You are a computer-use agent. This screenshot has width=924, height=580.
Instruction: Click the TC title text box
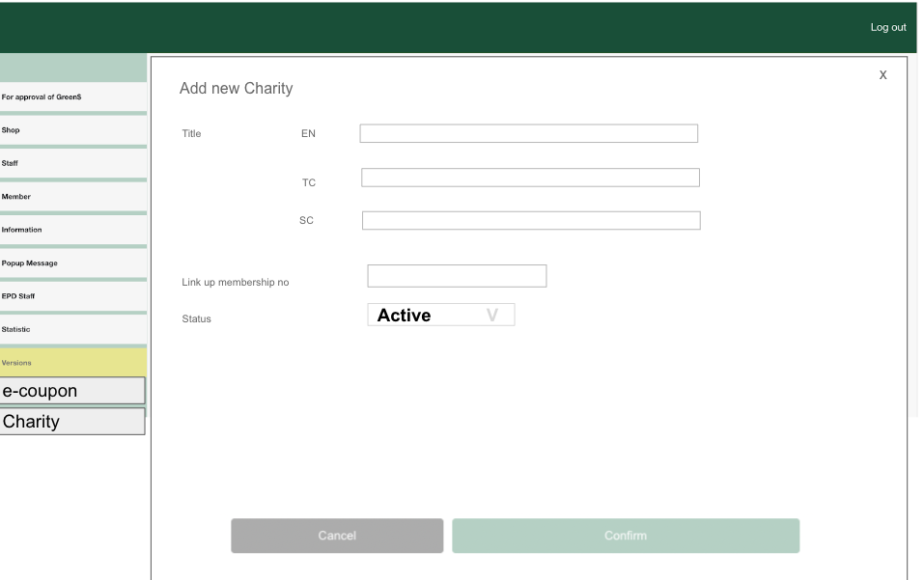coord(530,178)
